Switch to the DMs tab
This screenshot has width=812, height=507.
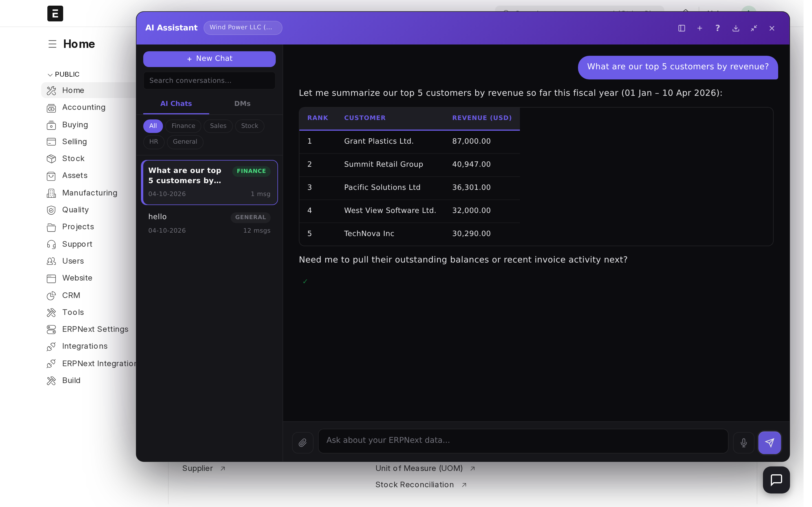pos(242,104)
